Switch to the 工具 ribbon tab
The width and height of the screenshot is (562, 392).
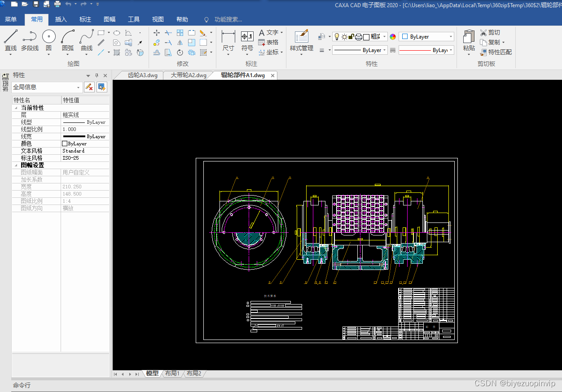coord(134,19)
